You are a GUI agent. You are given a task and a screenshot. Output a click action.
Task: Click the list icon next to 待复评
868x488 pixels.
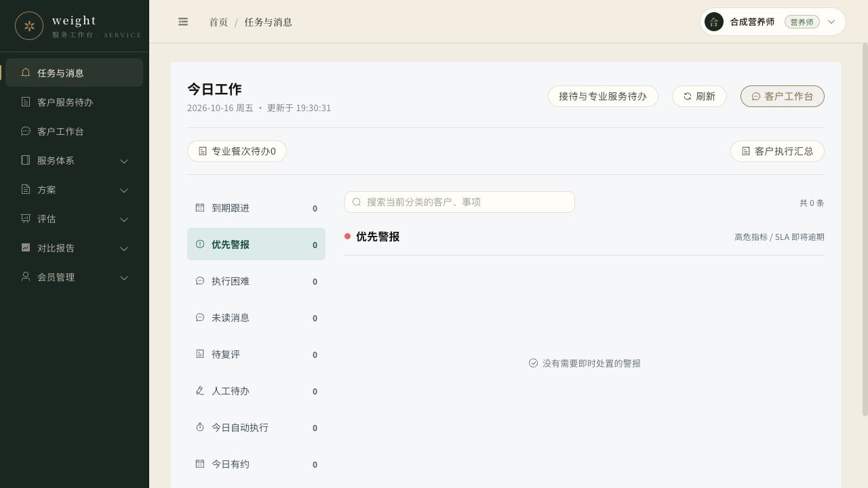[x=200, y=354]
